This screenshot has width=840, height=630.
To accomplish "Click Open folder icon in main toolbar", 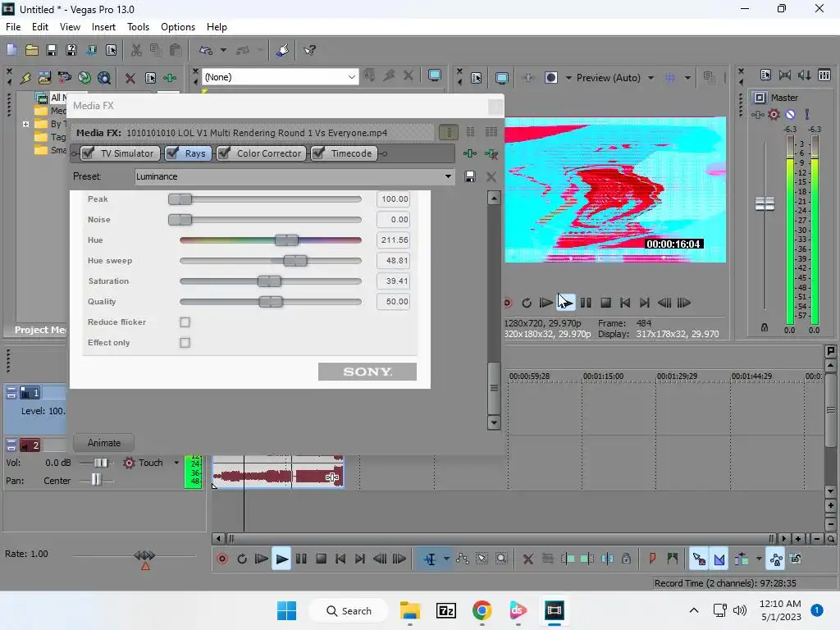I will tap(32, 50).
